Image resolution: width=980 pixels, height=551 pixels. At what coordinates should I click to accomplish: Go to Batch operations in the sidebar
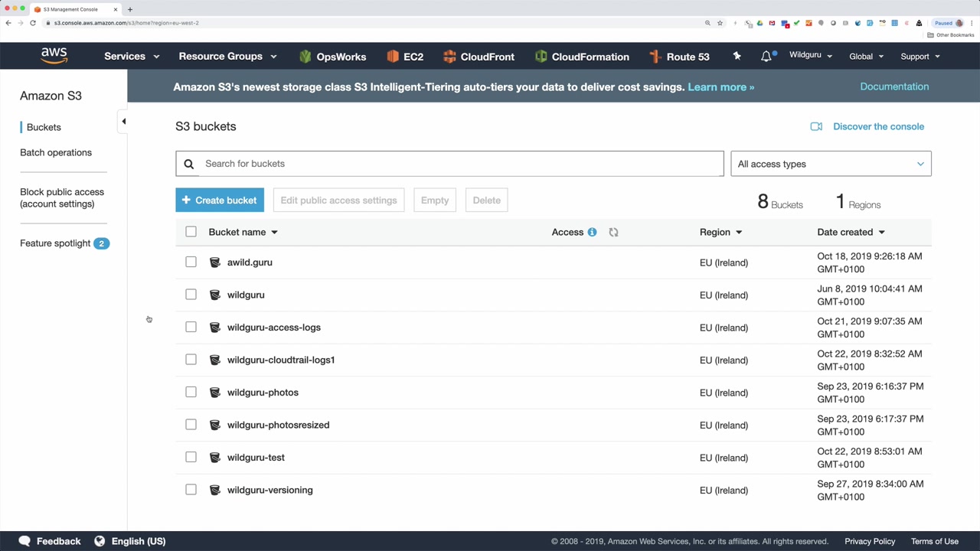[x=56, y=152]
